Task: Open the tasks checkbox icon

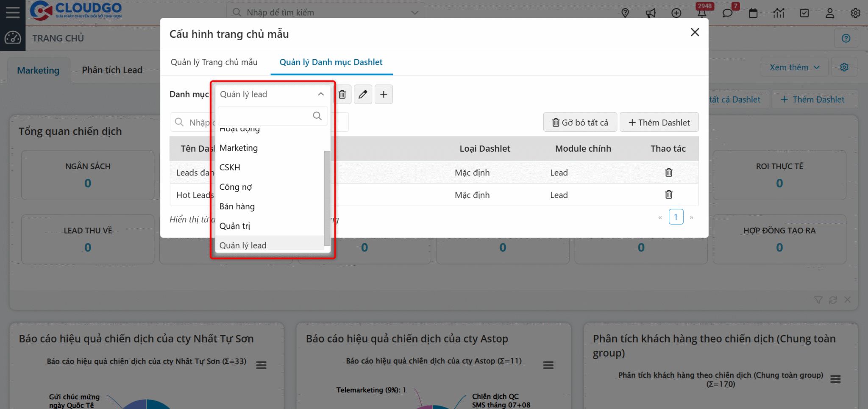Action: point(804,13)
